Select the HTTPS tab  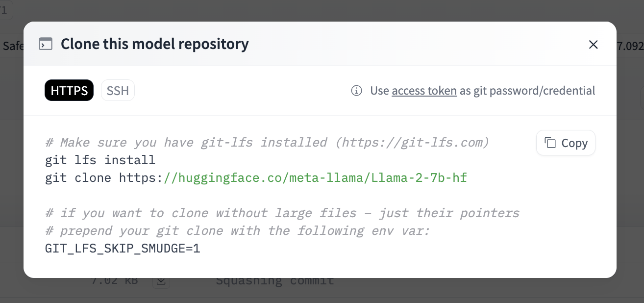[x=69, y=91]
